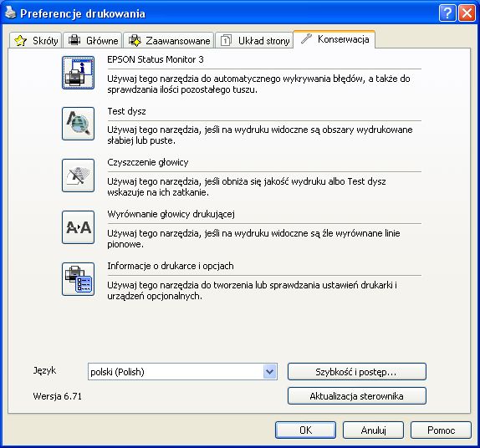Open Pomoc help button
The image size is (480, 448).
(x=441, y=430)
